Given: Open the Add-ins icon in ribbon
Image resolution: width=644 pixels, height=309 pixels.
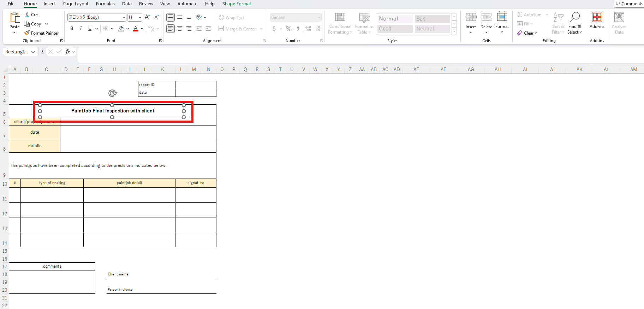Looking at the screenshot, I should click(x=597, y=21).
